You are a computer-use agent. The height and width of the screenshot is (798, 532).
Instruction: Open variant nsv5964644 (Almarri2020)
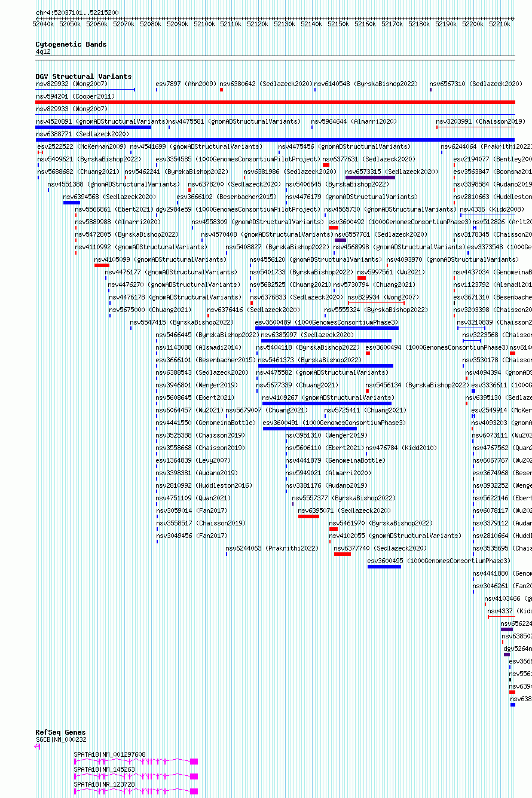[x=353, y=121]
